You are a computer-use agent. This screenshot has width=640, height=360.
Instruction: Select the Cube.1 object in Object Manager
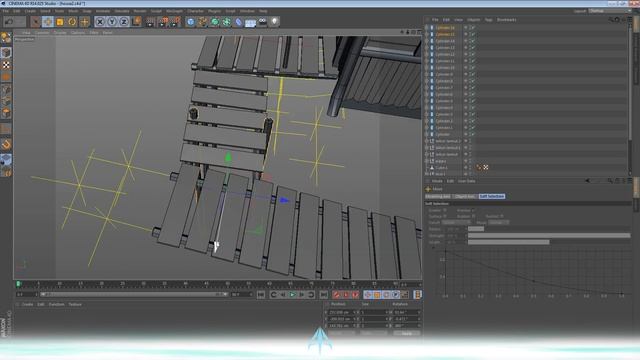[441, 168]
